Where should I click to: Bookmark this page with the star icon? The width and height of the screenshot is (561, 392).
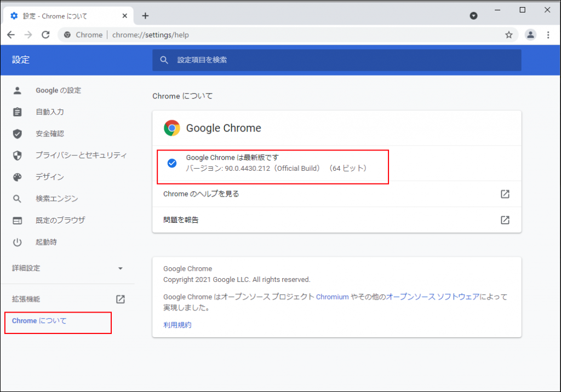tap(508, 35)
